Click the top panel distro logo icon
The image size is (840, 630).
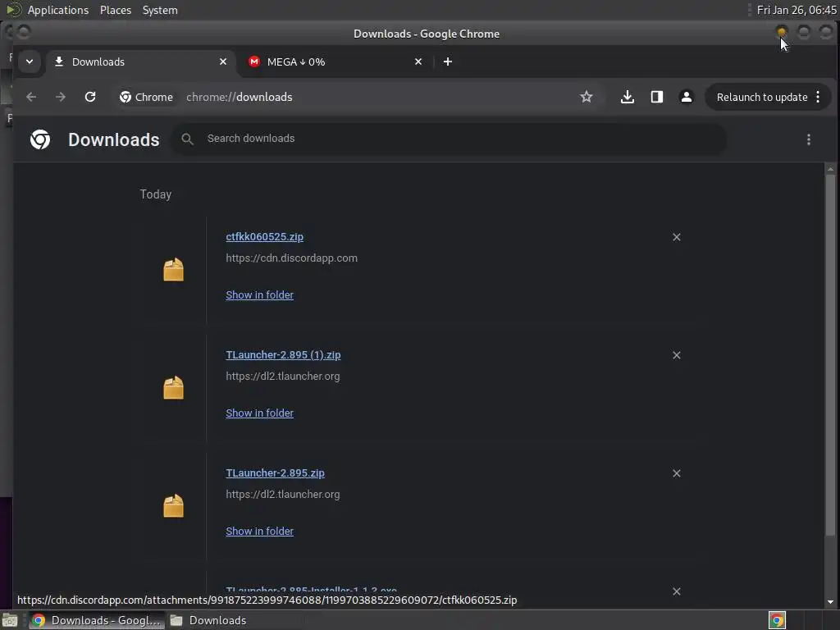[13, 10]
